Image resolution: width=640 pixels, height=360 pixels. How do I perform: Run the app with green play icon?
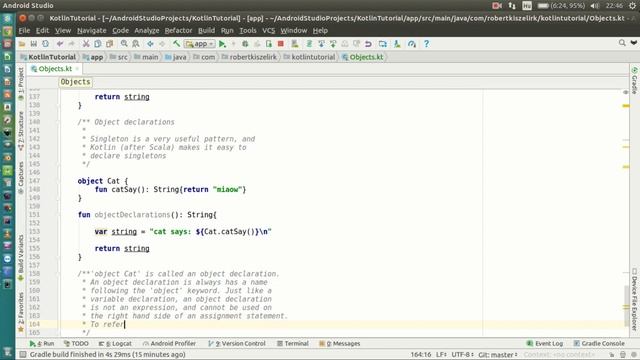coord(222,44)
